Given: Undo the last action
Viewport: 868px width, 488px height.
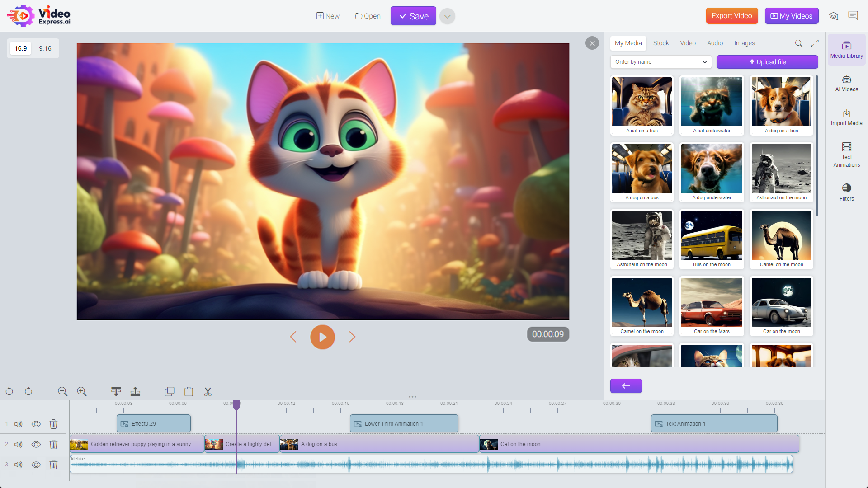Looking at the screenshot, I should [9, 392].
